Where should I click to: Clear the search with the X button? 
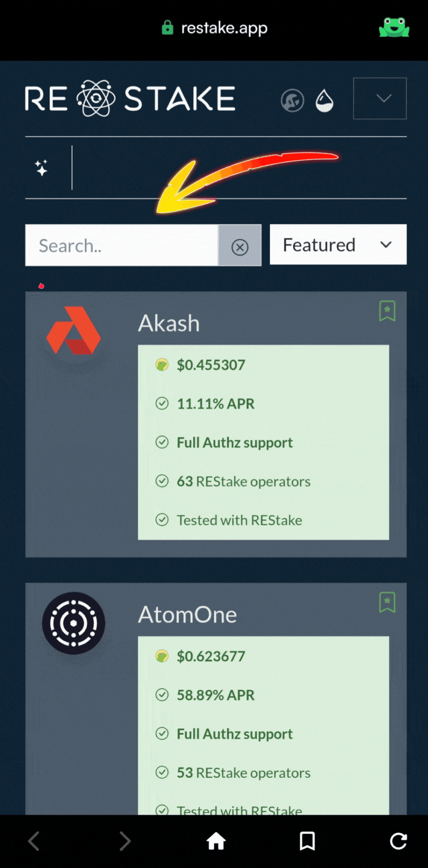240,246
